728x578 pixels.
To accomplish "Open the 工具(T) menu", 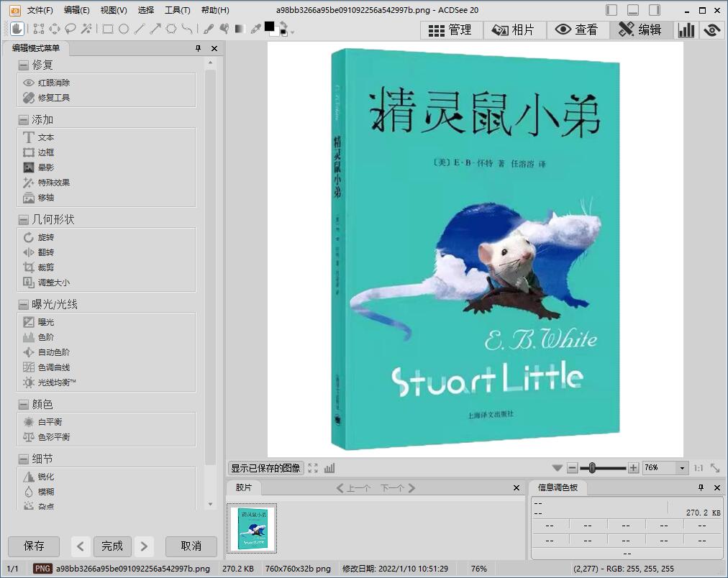I will pos(177,10).
